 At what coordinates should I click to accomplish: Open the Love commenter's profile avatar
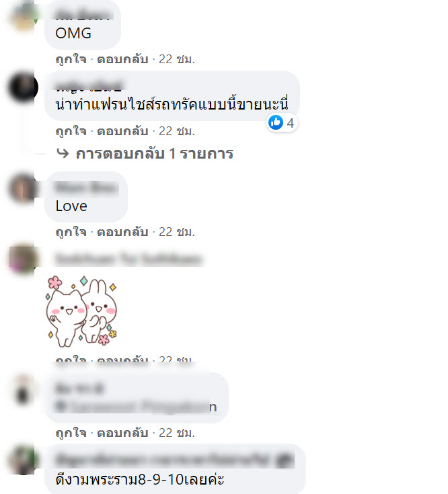click(23, 188)
